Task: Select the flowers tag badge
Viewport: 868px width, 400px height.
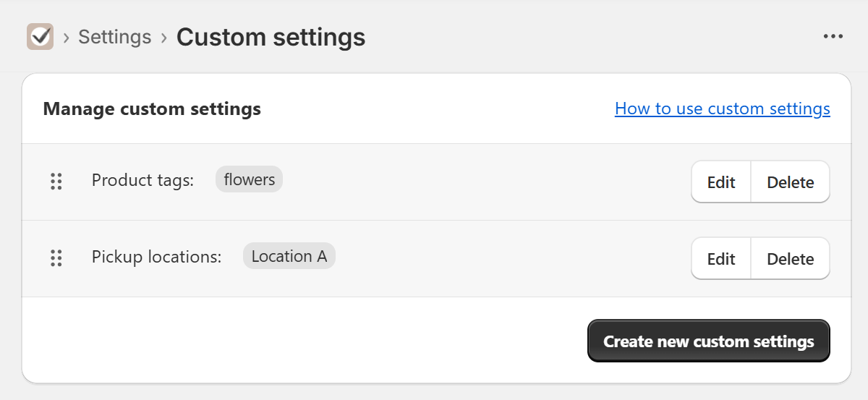Action: pos(250,179)
